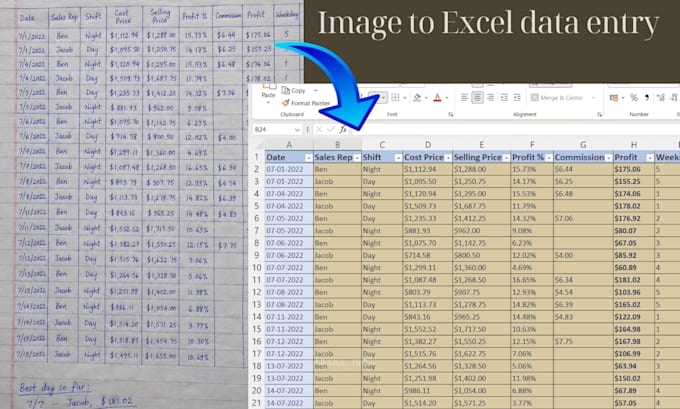Click the formula bar Enter checkmark icon
Screen dimensions: 680x409
point(331,129)
